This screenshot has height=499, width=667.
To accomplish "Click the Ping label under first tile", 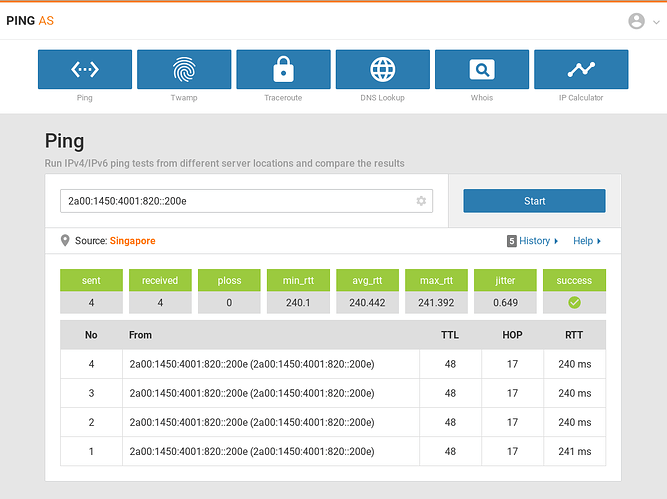I will point(85,98).
